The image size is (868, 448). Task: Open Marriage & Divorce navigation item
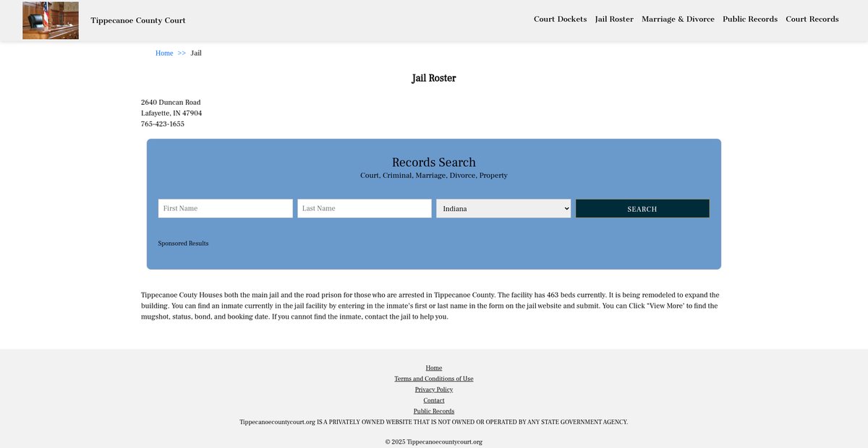[678, 19]
